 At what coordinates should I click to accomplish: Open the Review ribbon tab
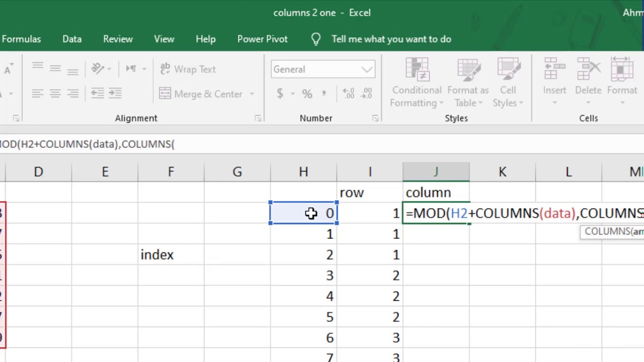coord(118,39)
